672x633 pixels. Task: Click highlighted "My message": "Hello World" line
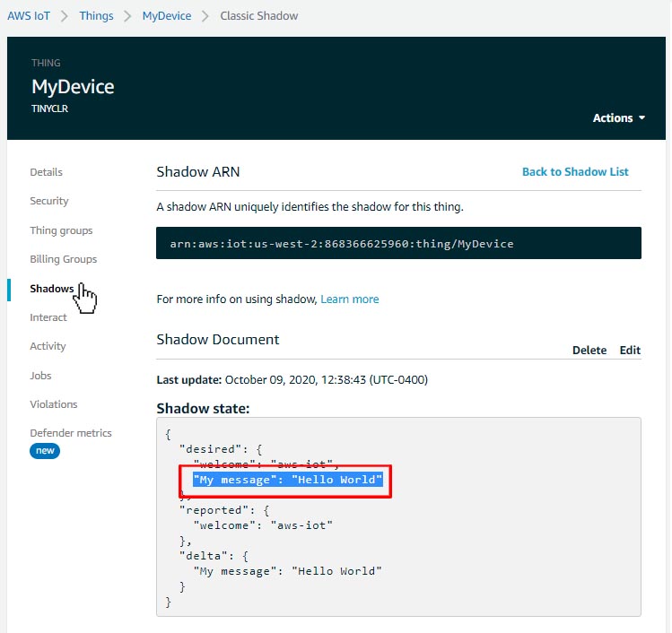pos(288,480)
